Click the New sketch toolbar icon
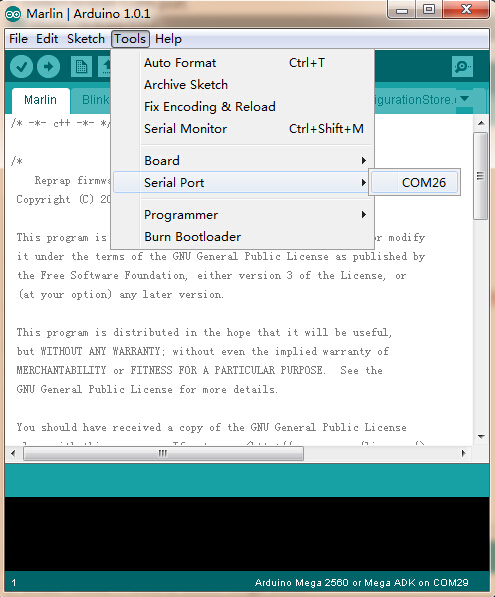The image size is (495, 597). (x=81, y=67)
